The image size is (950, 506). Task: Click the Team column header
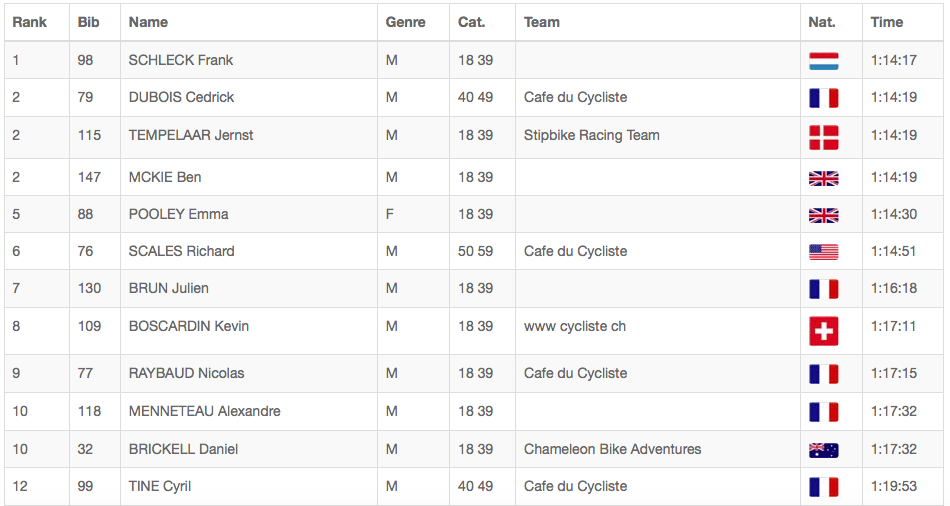[542, 22]
